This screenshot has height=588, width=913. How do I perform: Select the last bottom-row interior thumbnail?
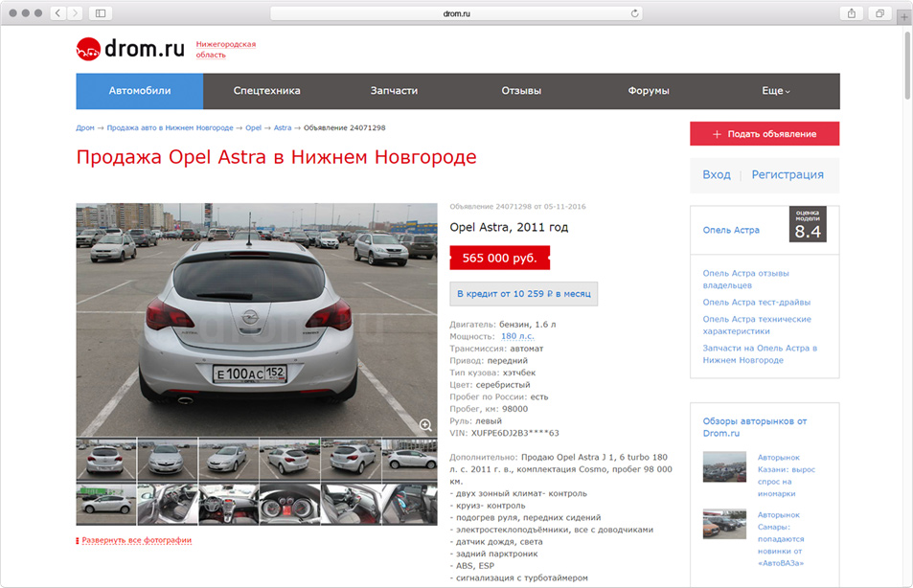point(410,504)
